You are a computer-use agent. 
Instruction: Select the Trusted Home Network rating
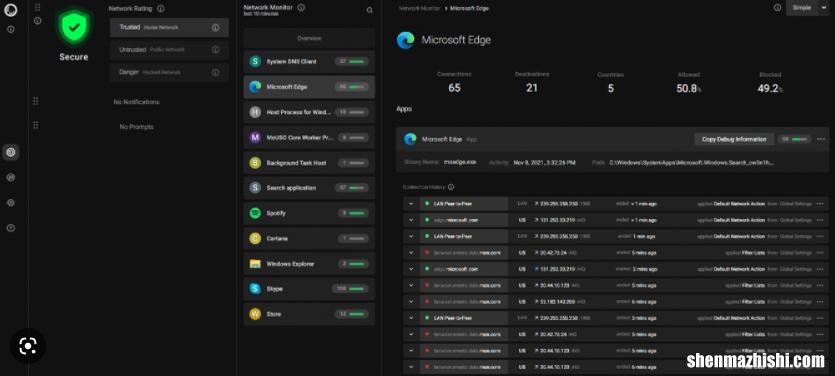tap(169, 28)
